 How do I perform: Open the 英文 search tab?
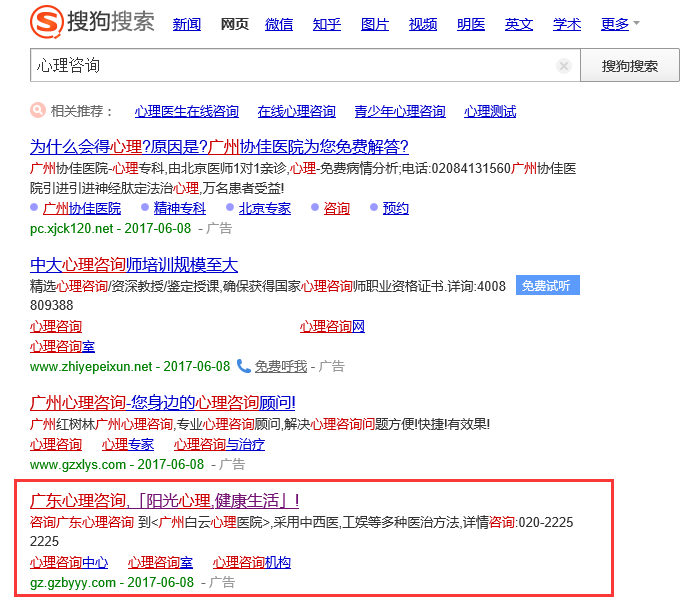click(519, 24)
